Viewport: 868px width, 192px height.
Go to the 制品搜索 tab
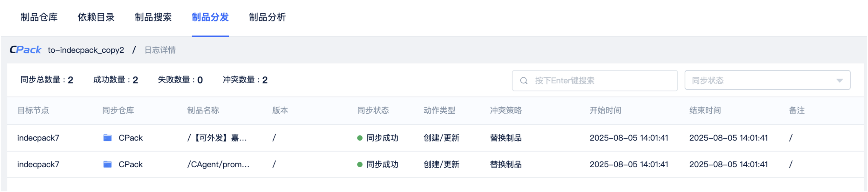[153, 17]
